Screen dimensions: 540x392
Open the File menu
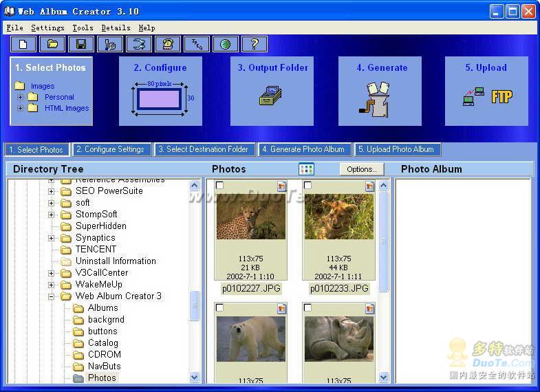pyautogui.click(x=15, y=28)
